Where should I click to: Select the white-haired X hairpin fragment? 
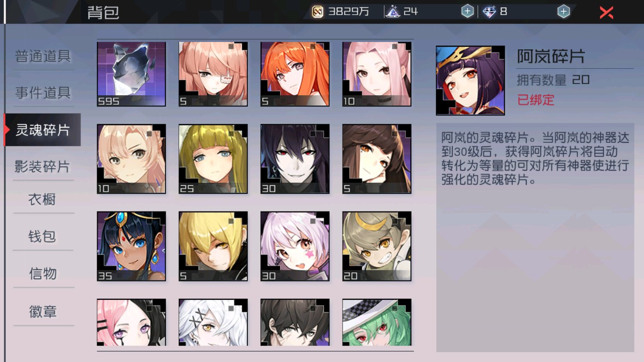pyautogui.click(x=213, y=322)
